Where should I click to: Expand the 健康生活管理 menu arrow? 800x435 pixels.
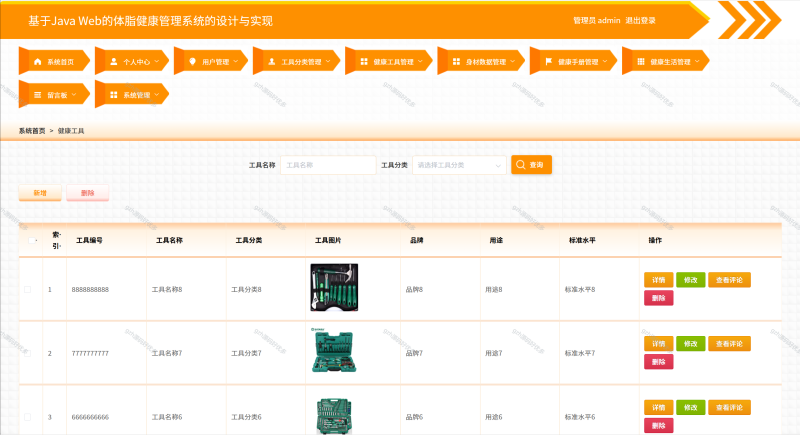tap(697, 62)
